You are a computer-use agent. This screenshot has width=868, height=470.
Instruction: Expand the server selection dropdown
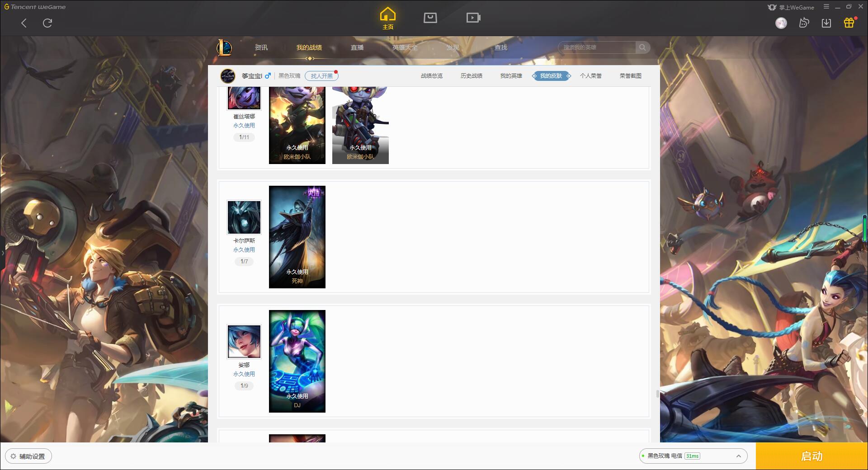pyautogui.click(x=739, y=456)
